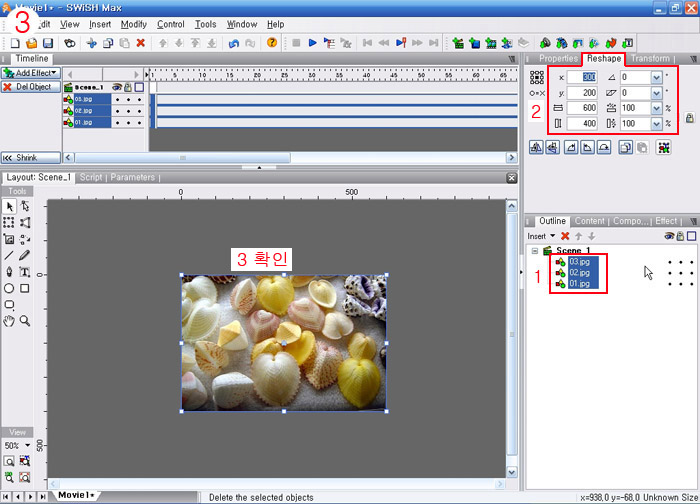Click the anchor point grid icon in Reshape
Viewport: 700px width, 504px height.
point(537,77)
